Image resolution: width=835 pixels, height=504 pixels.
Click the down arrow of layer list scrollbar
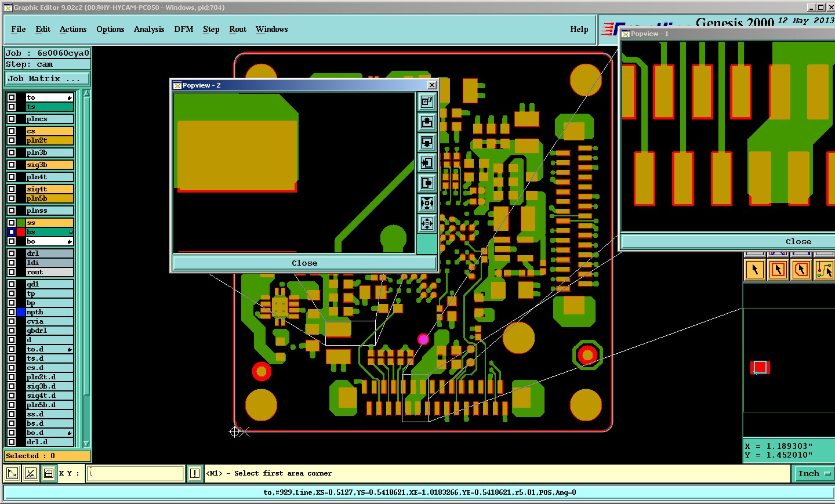[86, 444]
